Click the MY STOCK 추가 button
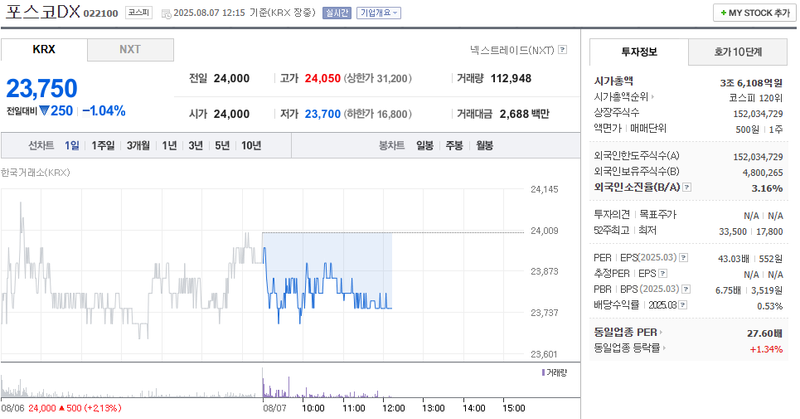 (755, 13)
